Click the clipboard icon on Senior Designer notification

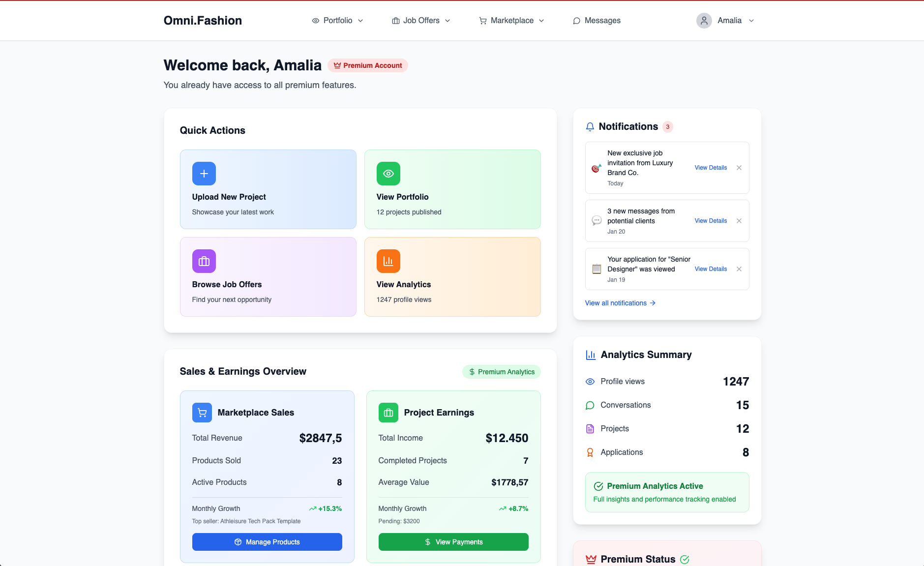[596, 269]
